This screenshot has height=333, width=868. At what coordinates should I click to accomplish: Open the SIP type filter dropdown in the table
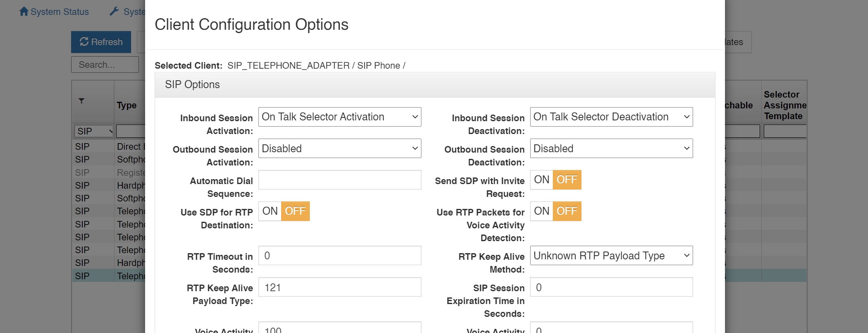(93, 131)
